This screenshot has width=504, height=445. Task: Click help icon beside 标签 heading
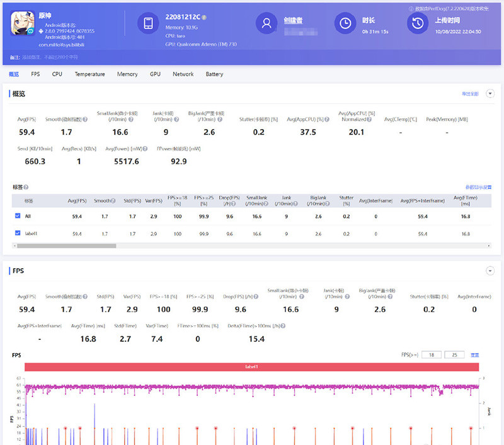pyautogui.click(x=26, y=187)
